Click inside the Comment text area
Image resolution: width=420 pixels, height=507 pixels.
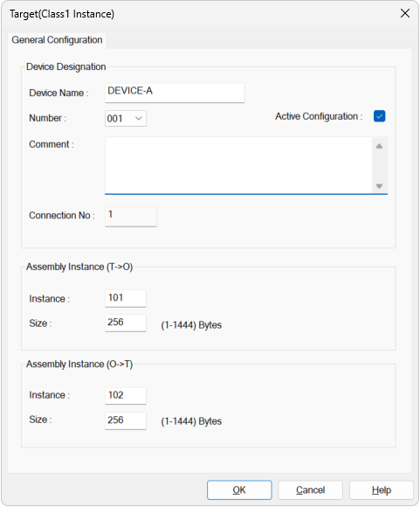[238, 165]
